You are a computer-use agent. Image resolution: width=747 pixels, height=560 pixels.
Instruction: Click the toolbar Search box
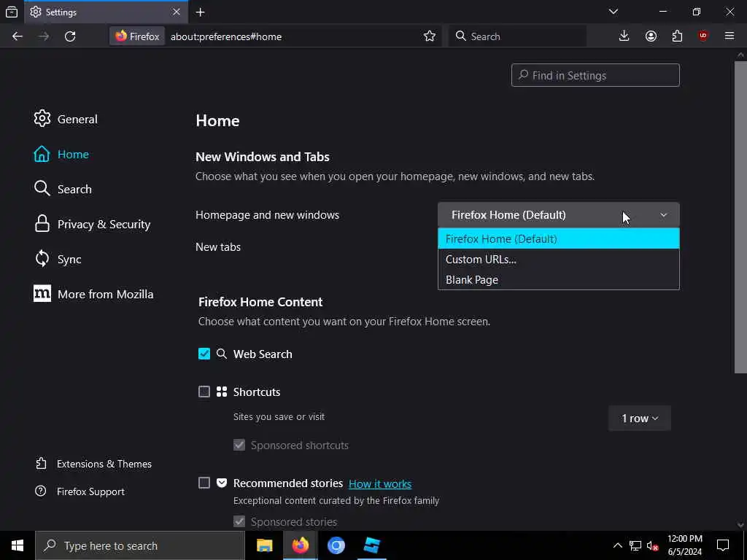pos(517,36)
